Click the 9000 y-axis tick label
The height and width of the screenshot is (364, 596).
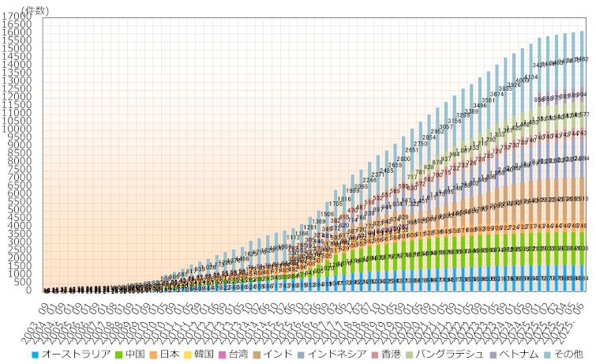(19, 145)
